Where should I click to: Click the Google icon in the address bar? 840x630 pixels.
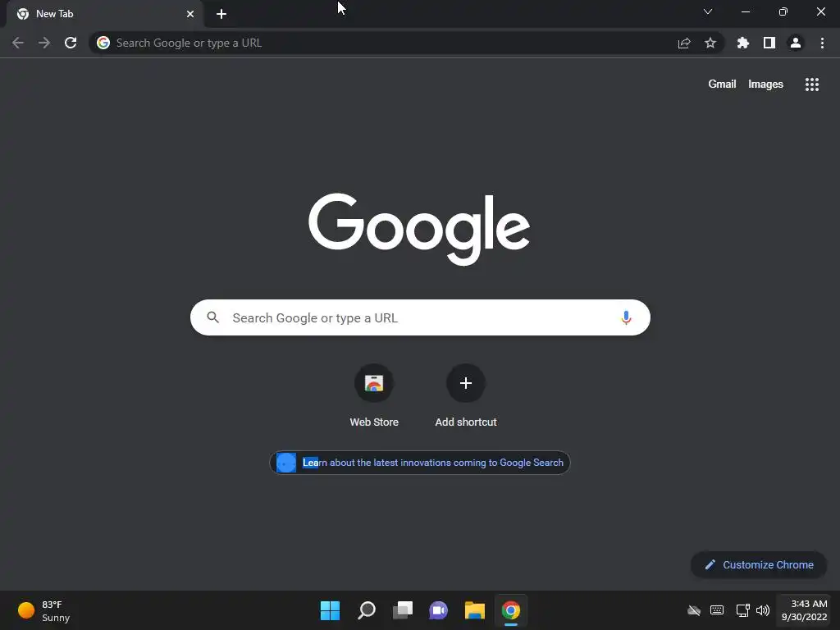(x=103, y=43)
